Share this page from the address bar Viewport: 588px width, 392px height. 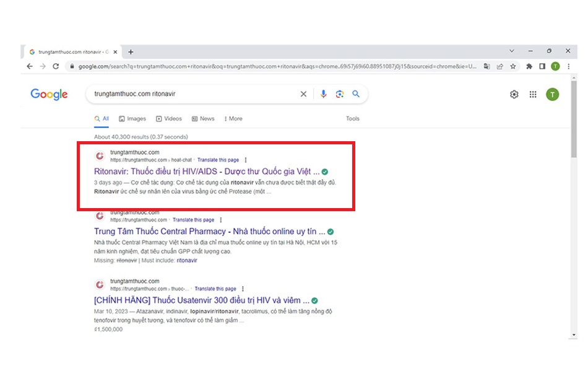tap(500, 66)
